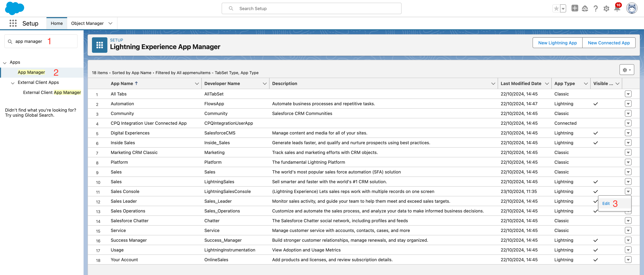Sort by Developer Name column header
This screenshot has width=644, height=275.
pyautogui.click(x=222, y=84)
